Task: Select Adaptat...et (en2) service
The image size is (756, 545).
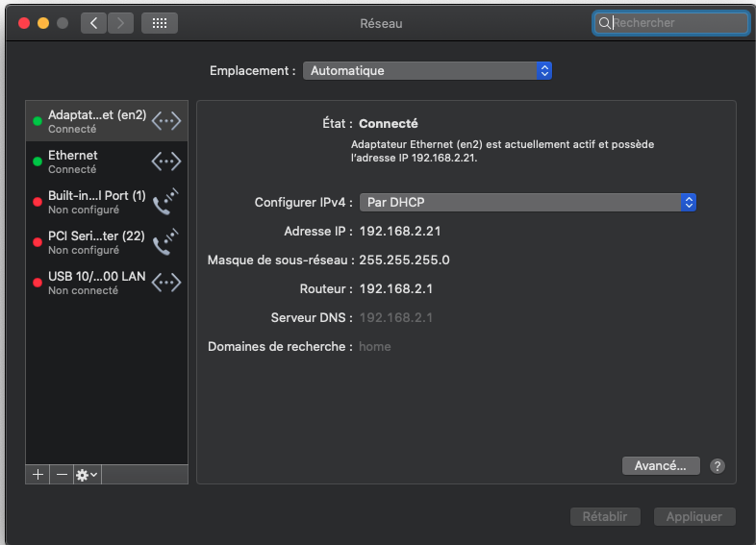Action: (107, 121)
